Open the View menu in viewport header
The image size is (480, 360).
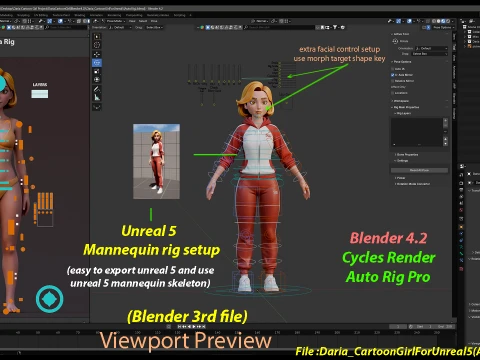pyautogui.click(x=132, y=21)
